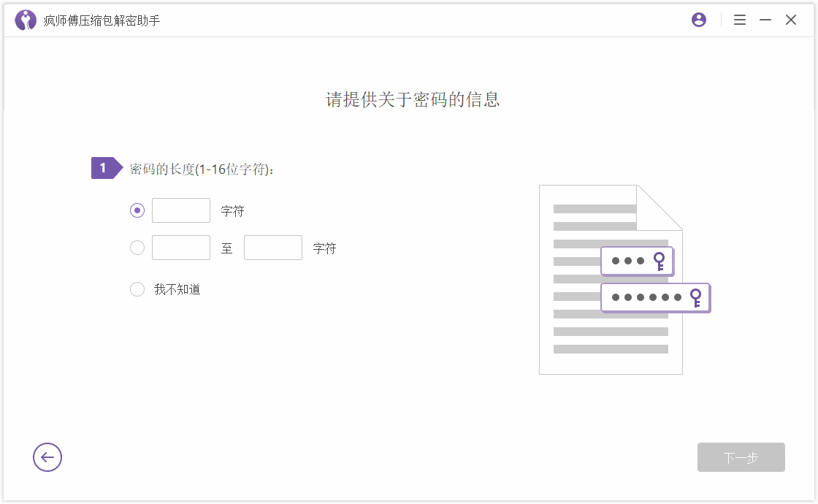The height and width of the screenshot is (504, 818).
Task: Click the minimum length input before 至
Action: tap(181, 248)
